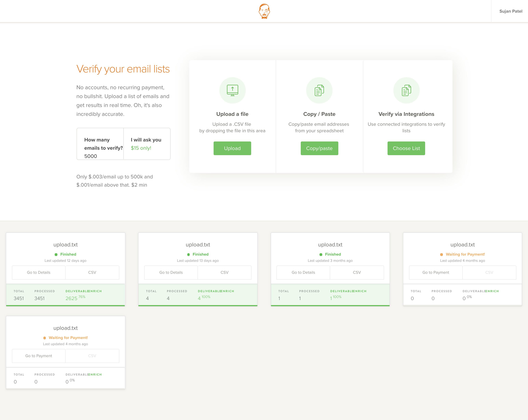Click the orange status dot on bottom-left card
The width and height of the screenshot is (528, 420).
[45, 338]
